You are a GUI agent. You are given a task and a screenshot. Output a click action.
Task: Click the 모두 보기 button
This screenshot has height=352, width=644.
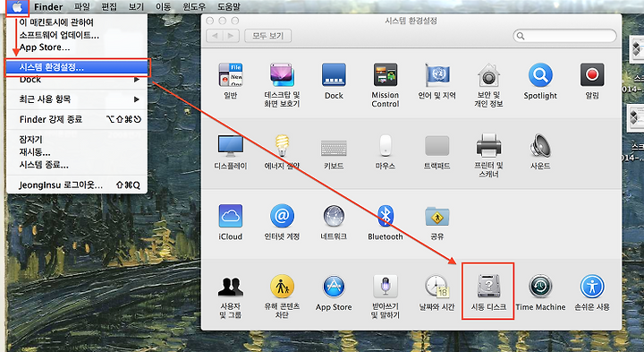tap(267, 36)
